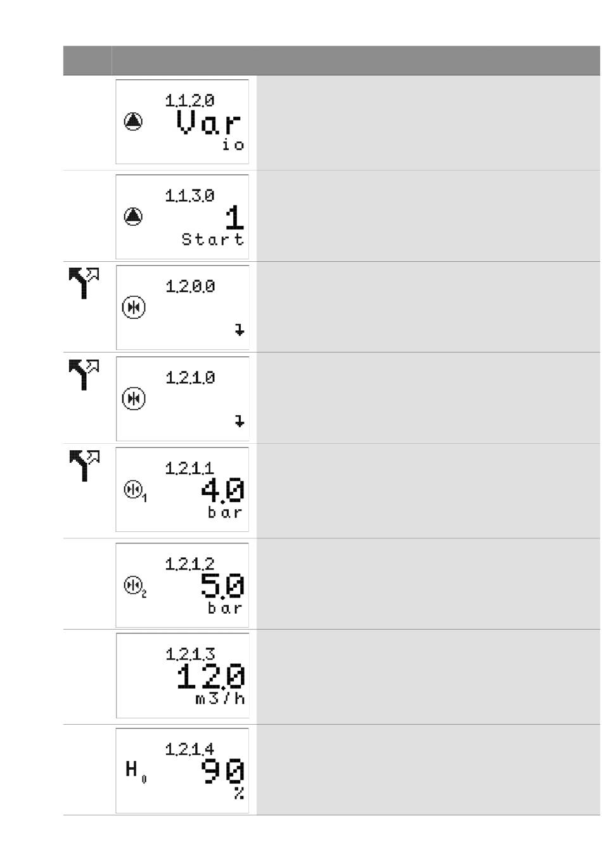
Task: Click the pressure symbol on 1.2.1.0 screen
Action: (x=134, y=399)
